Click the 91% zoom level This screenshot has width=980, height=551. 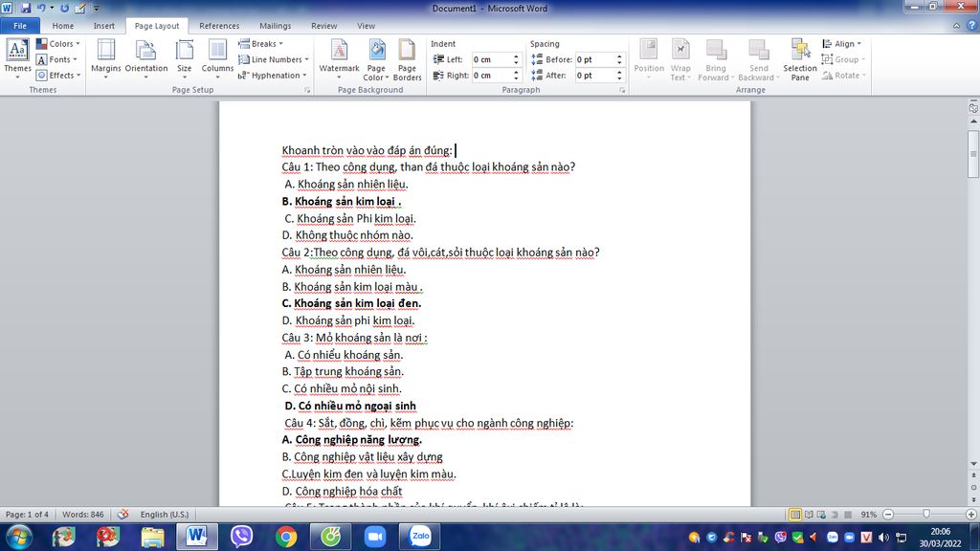(x=868, y=515)
